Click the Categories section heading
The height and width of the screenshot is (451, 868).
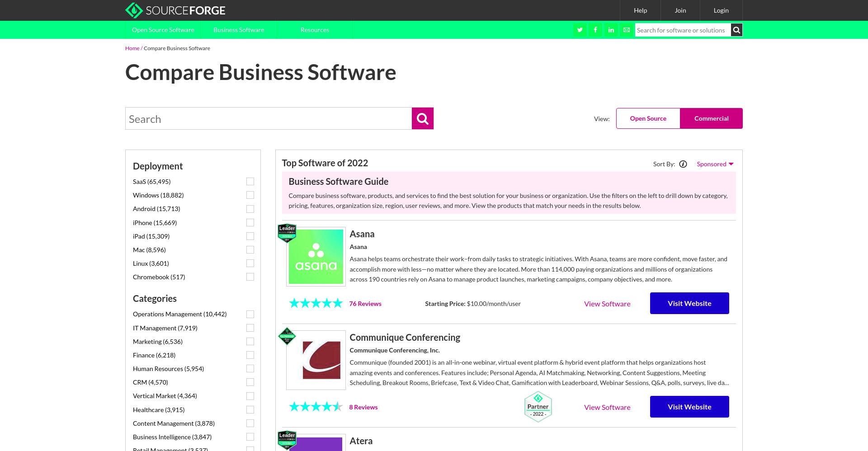tap(155, 299)
